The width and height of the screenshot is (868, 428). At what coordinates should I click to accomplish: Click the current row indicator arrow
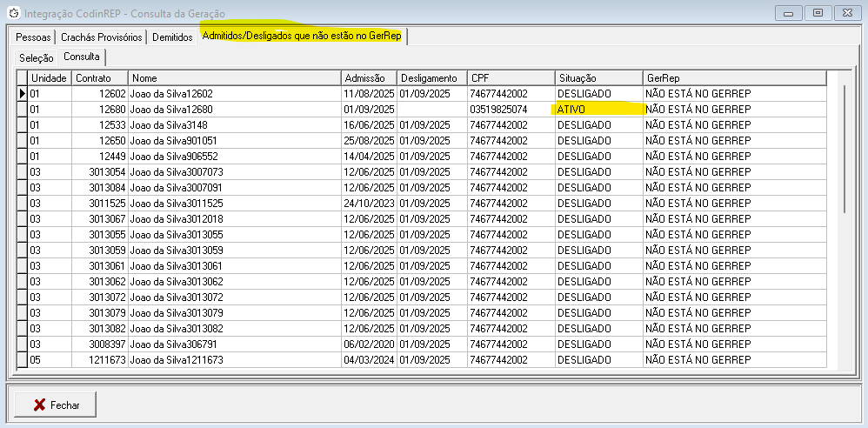tap(22, 94)
